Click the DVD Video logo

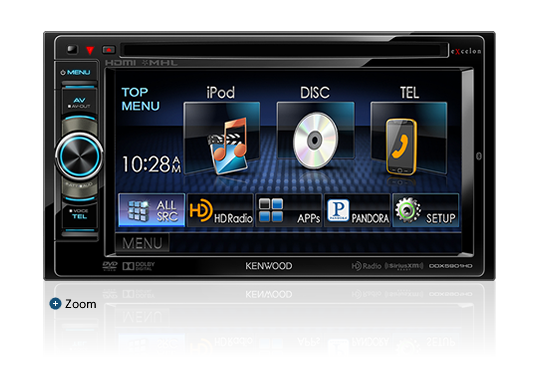pyautogui.click(x=110, y=266)
